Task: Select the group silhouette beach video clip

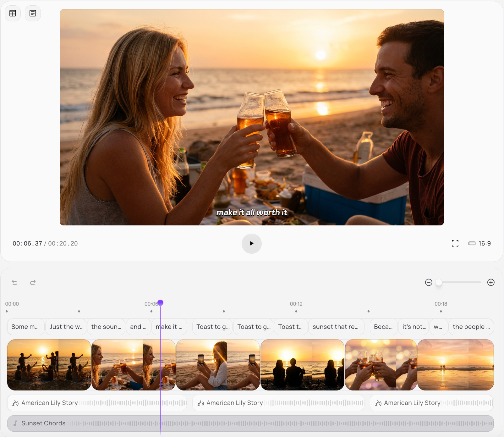Action: pyautogui.click(x=49, y=365)
